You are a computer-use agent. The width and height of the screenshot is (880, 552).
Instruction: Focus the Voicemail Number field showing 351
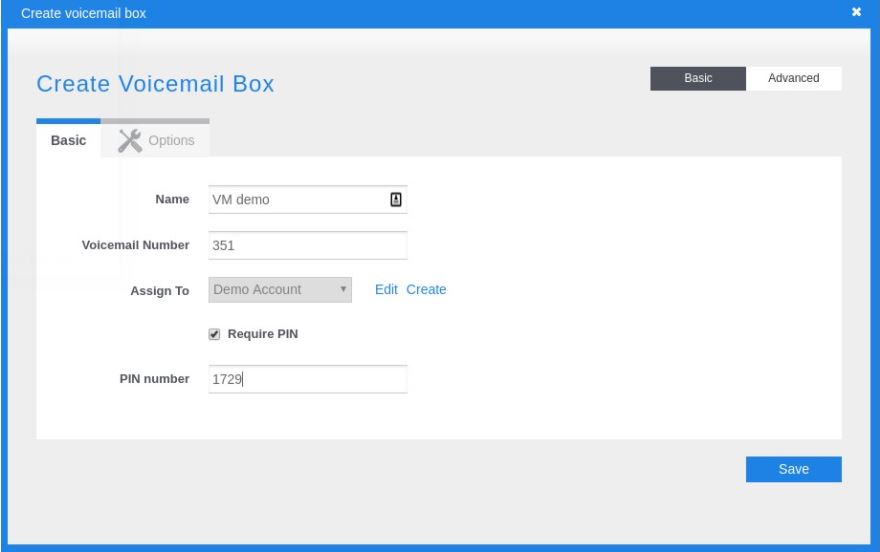308,246
